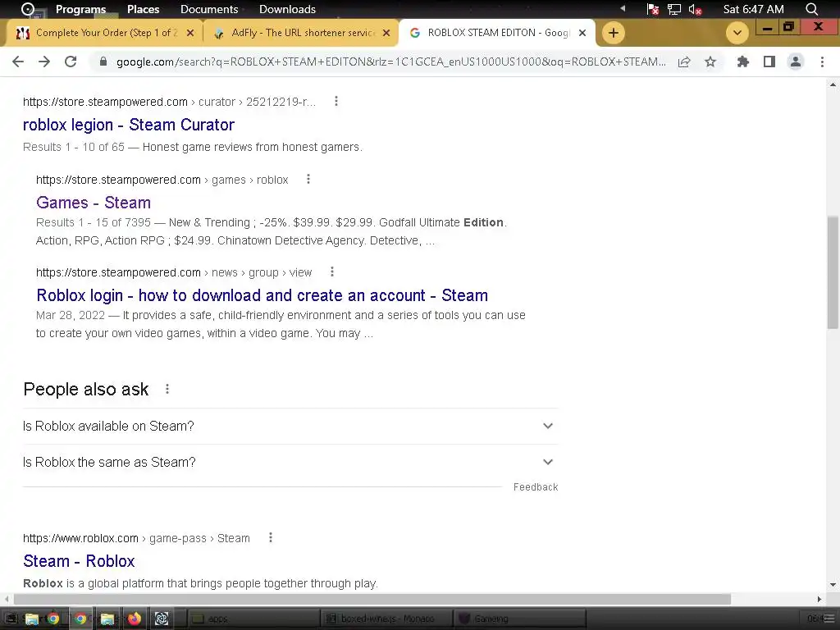Screen dimensions: 840x630
Task: Expand Is Roblox available on Steam?
Action: 290,426
